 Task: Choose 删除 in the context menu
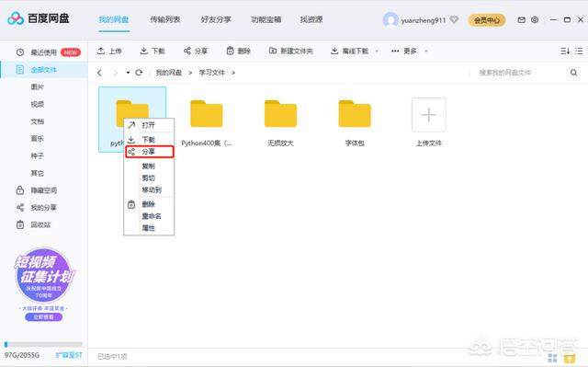pyautogui.click(x=149, y=204)
